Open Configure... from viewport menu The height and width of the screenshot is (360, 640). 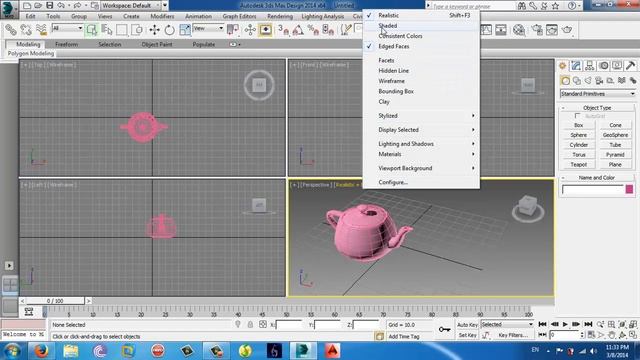click(421, 182)
